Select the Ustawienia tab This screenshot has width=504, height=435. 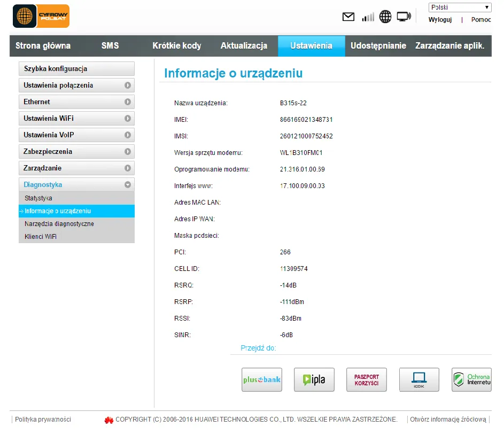coord(311,45)
